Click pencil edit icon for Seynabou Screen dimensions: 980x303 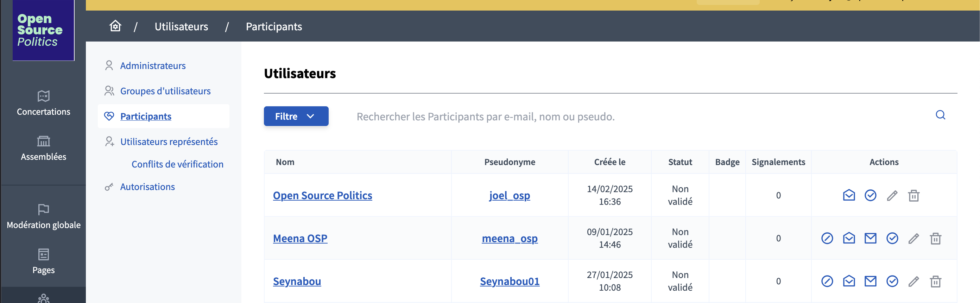(914, 281)
